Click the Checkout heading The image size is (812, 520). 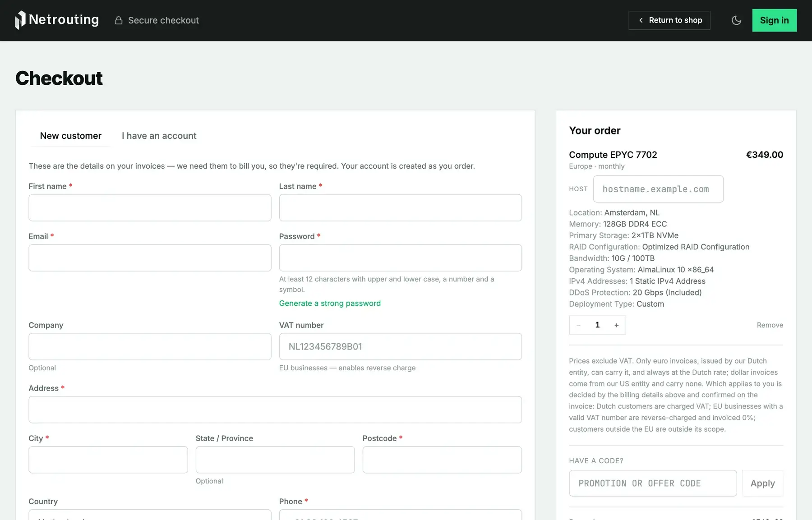click(59, 78)
